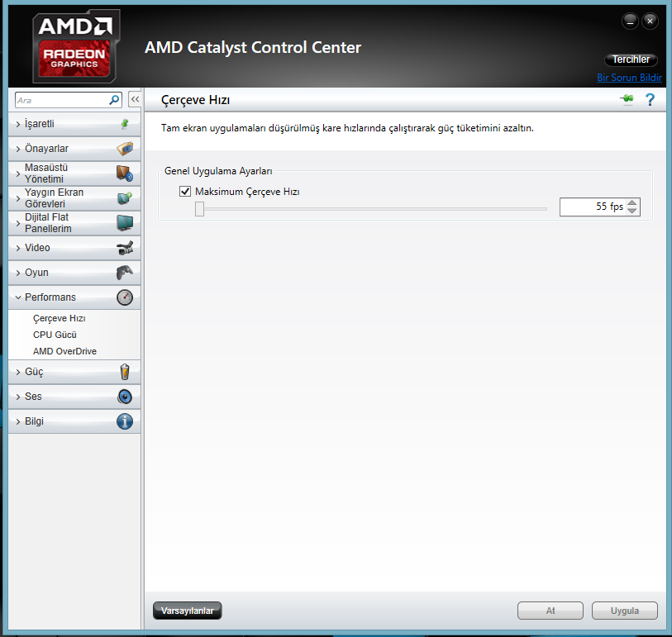This screenshot has width=672, height=637.
Task: Expand the Oyun section
Action: pos(74,273)
